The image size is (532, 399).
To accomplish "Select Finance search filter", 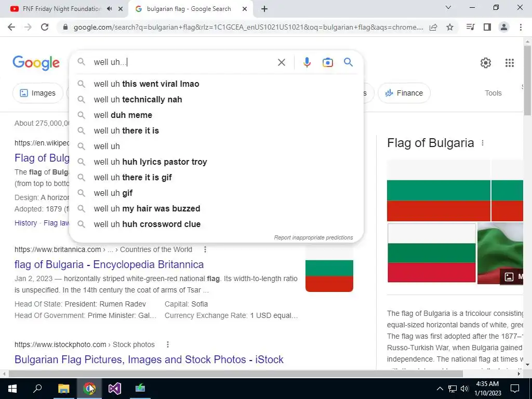I will point(404,93).
